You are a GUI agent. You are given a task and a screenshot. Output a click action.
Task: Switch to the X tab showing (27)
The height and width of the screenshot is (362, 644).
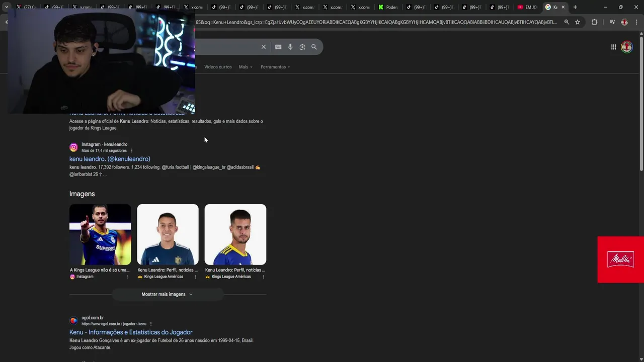26,7
